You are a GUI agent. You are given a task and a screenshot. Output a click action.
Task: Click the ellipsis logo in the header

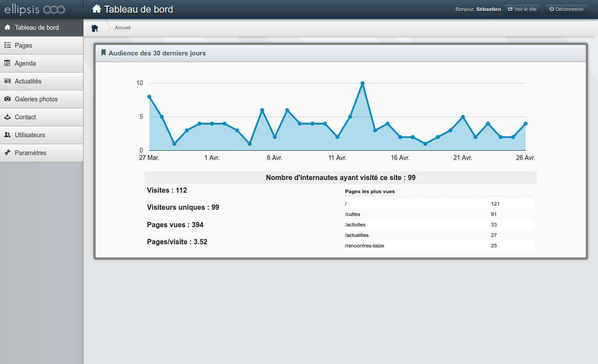(x=35, y=9)
